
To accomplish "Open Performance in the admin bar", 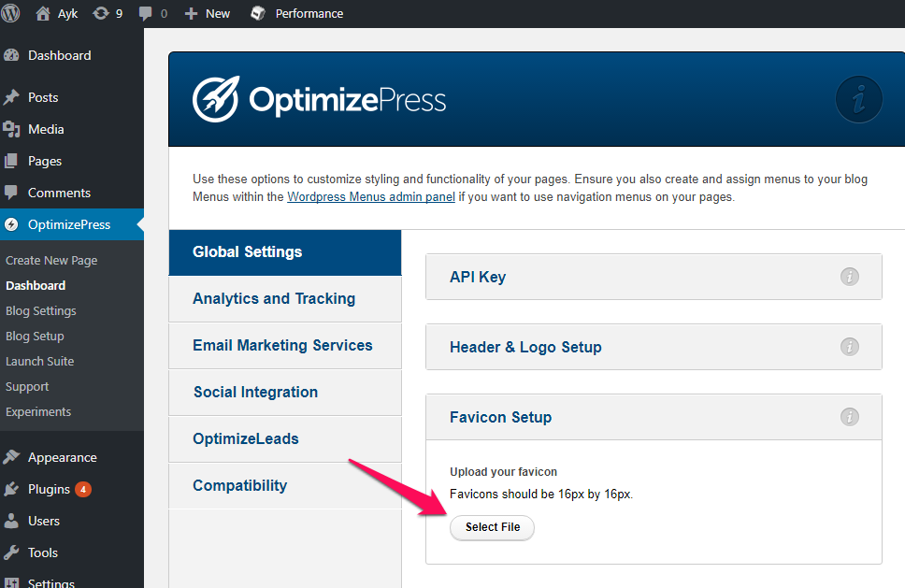I will [x=297, y=13].
